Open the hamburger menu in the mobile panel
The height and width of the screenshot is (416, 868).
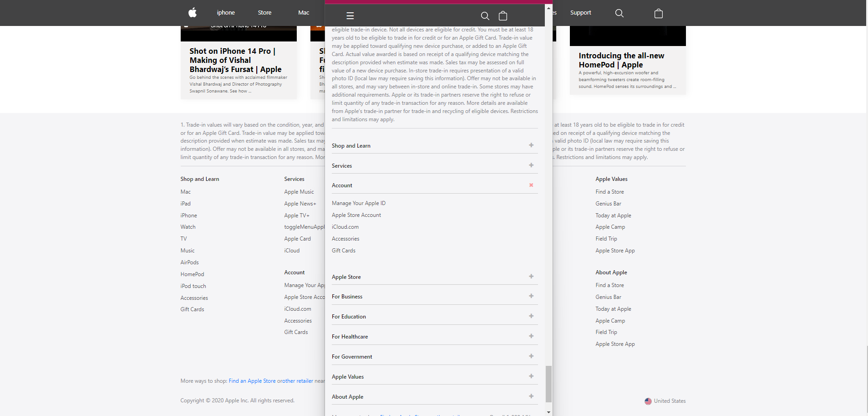(x=350, y=16)
